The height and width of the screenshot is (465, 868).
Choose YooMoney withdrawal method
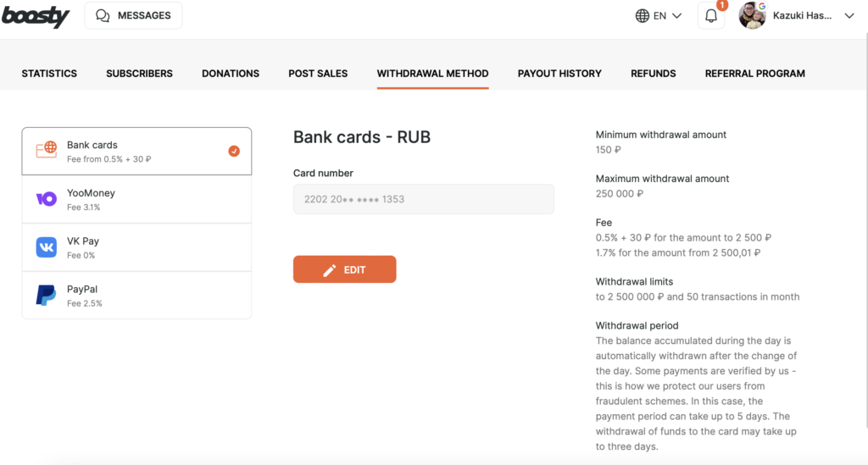(x=136, y=199)
